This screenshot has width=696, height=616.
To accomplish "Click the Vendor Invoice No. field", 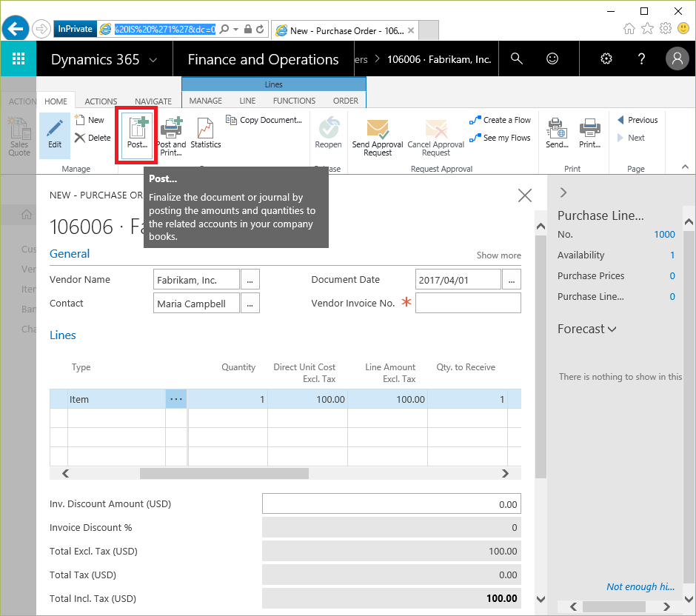I will 468,304.
